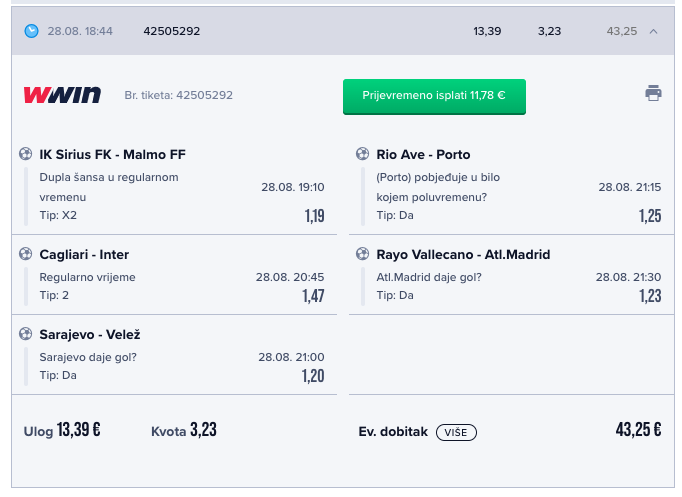Click soccer ball icon beside Cagliari - Inter
This screenshot has width=682, height=497.
26,254
